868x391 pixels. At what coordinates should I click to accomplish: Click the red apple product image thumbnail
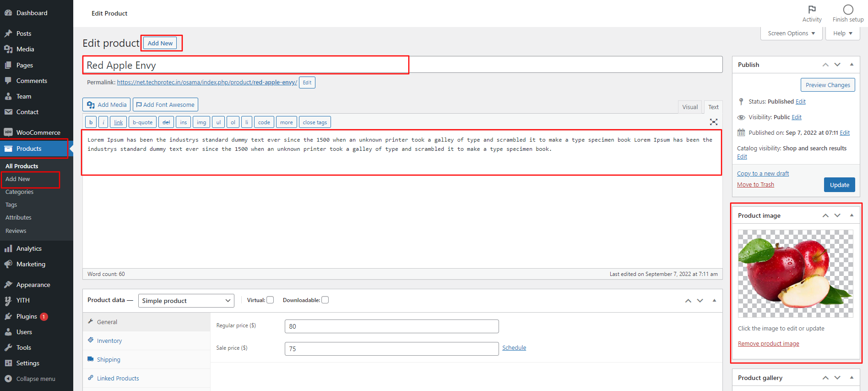pos(795,274)
